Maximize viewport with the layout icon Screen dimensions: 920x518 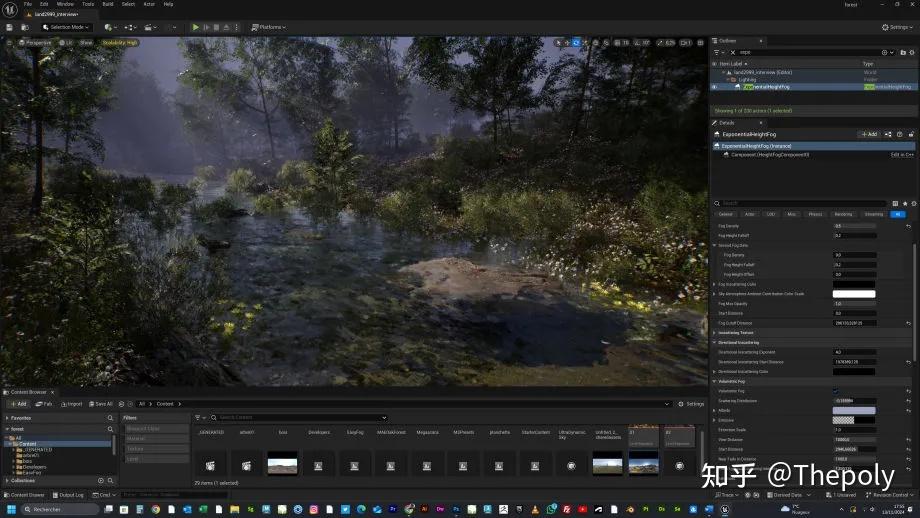700,43
